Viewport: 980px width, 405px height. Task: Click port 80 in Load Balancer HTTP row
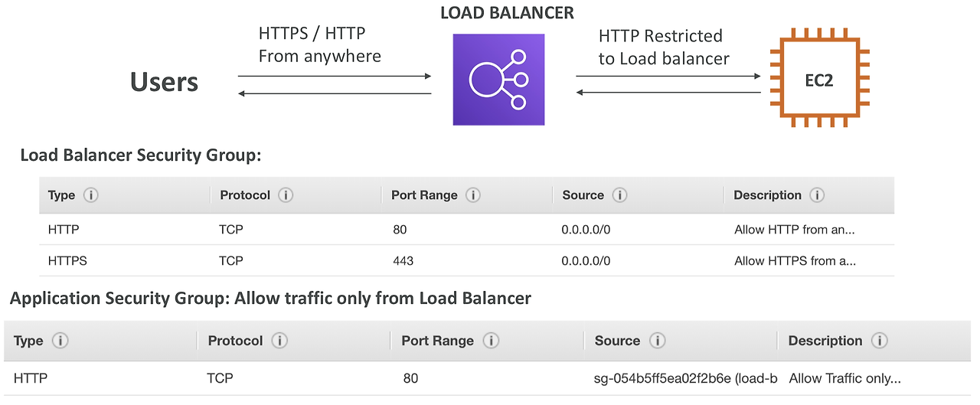[399, 230]
